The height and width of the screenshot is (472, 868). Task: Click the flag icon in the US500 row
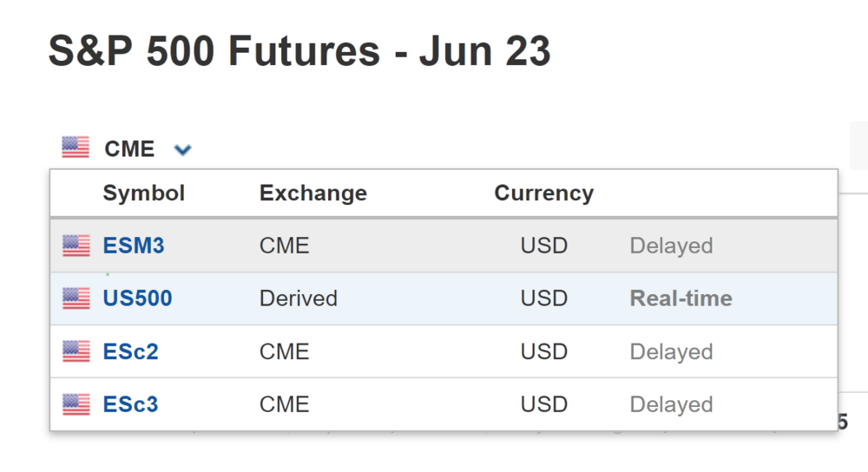pos(76,299)
